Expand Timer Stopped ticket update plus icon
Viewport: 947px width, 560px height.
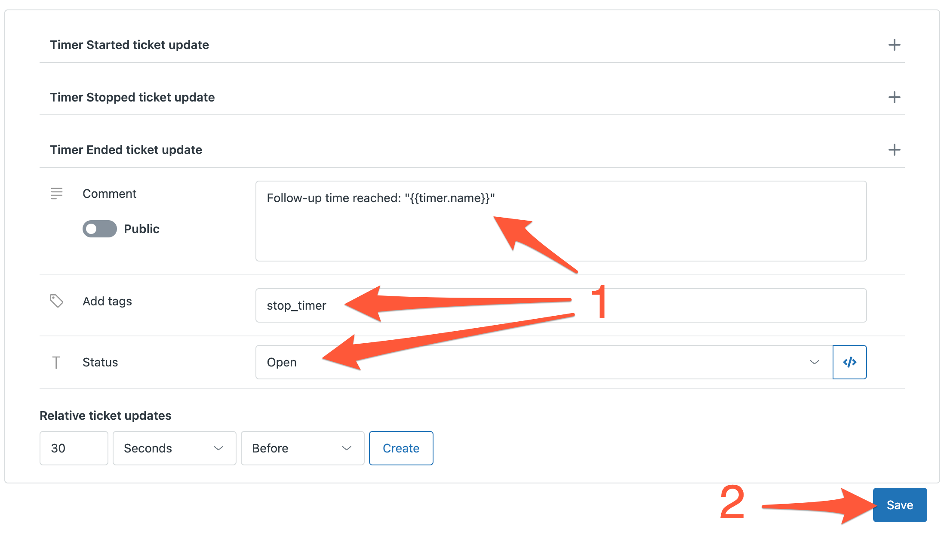coord(894,97)
